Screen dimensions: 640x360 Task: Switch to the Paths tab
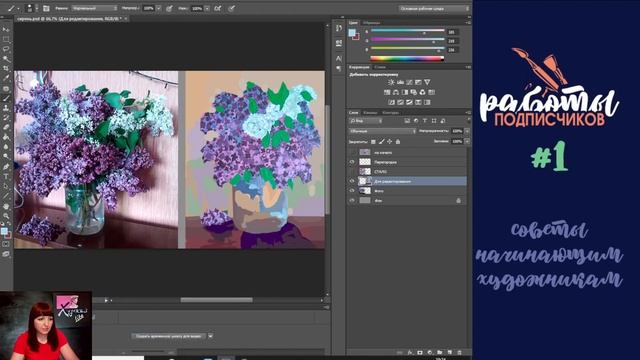[x=390, y=113]
